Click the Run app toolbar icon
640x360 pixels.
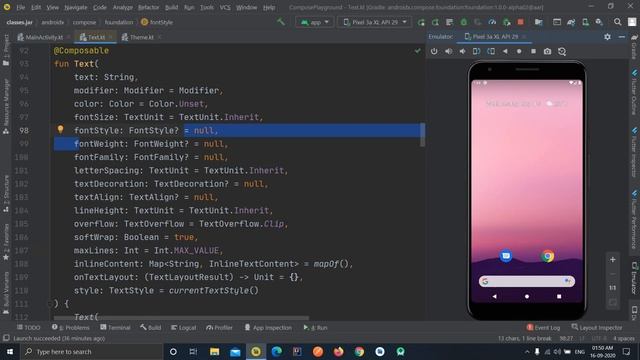(421, 22)
